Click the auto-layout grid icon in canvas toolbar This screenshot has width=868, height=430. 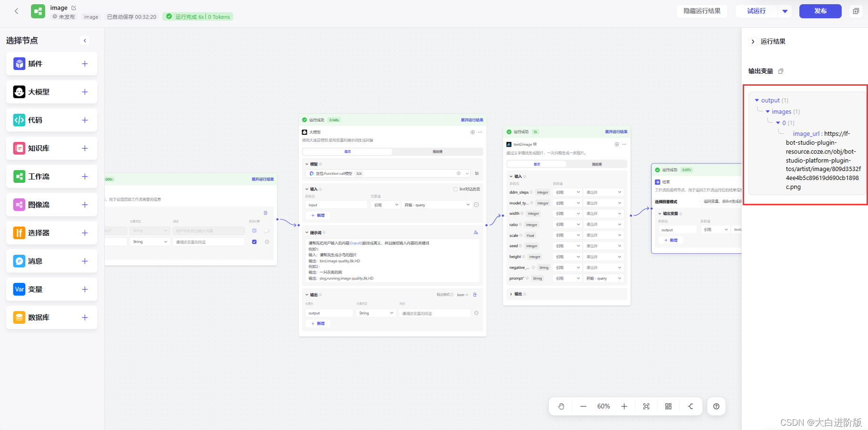(668, 406)
